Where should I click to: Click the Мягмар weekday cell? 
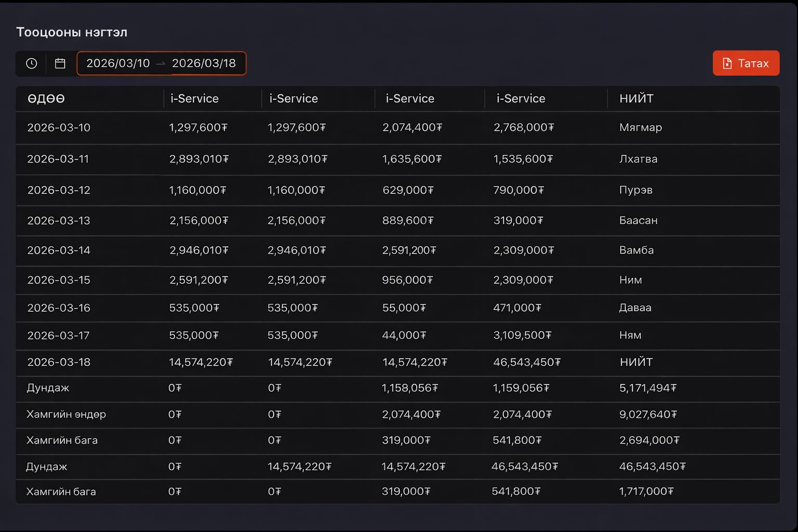coord(641,128)
